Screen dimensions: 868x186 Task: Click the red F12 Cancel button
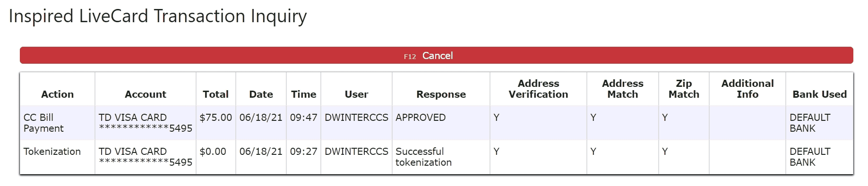click(436, 55)
